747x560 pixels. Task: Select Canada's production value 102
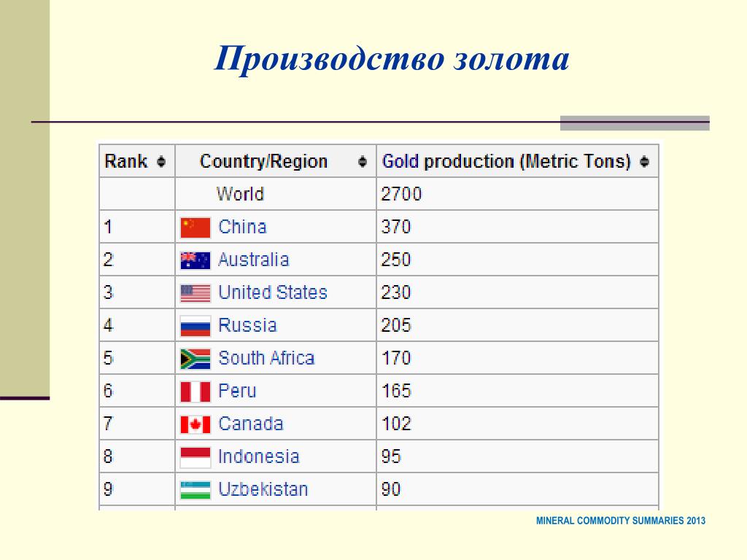pos(396,424)
